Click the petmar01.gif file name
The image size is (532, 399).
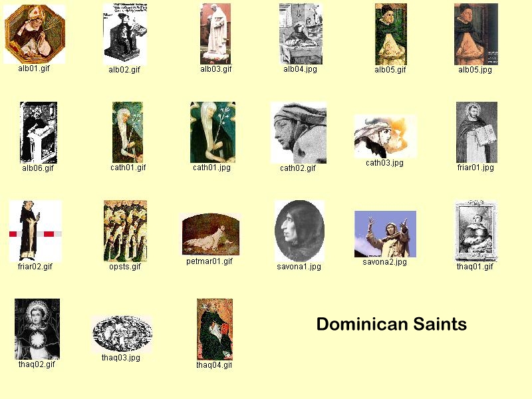pos(209,261)
